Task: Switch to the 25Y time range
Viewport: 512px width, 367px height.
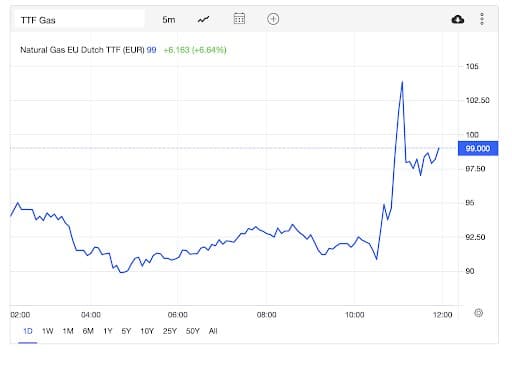Action: coord(169,331)
